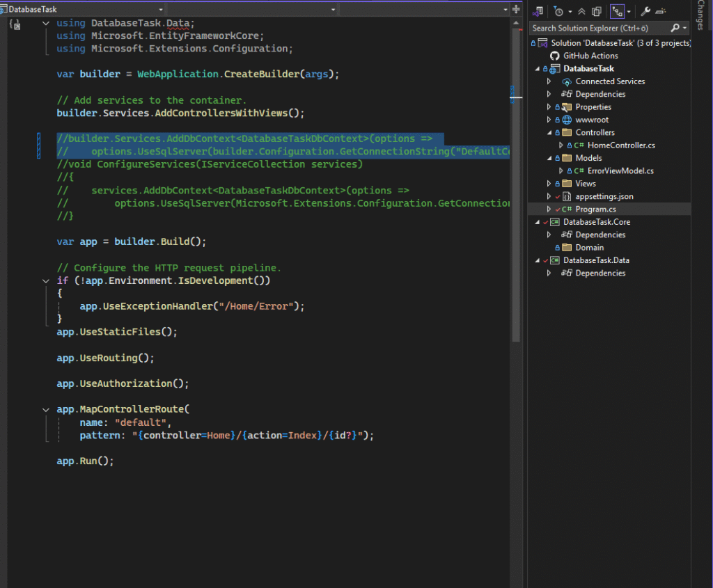Click the Show All Files icon

[596, 11]
